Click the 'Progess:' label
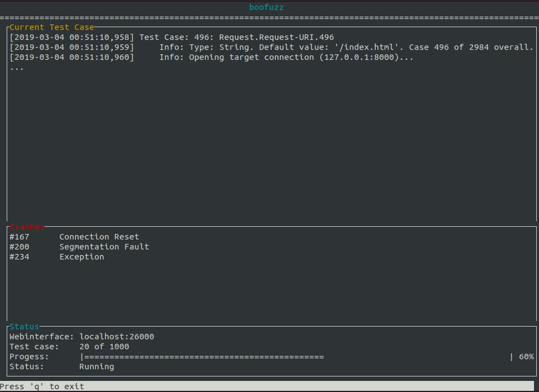The width and height of the screenshot is (539, 392). tap(29, 357)
